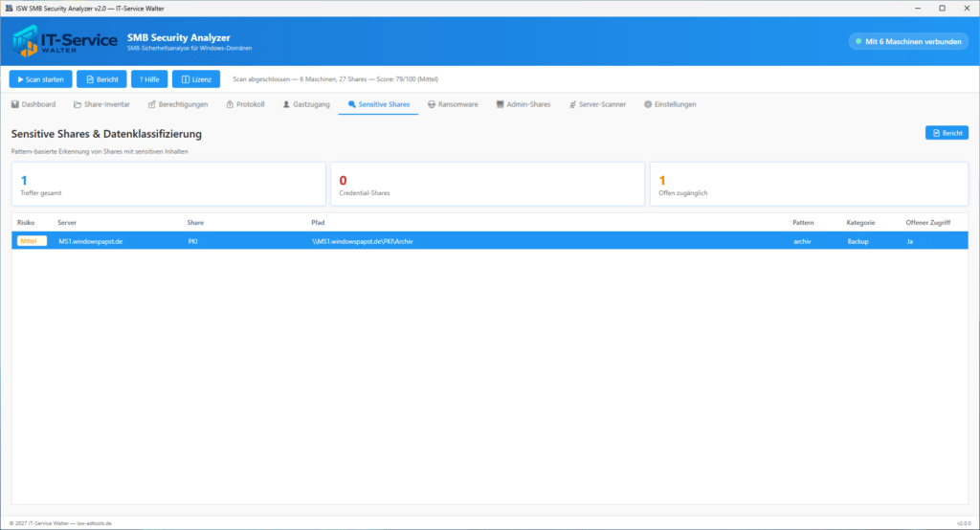Click the green connection status dot
This screenshot has width=980, height=530.
858,41
